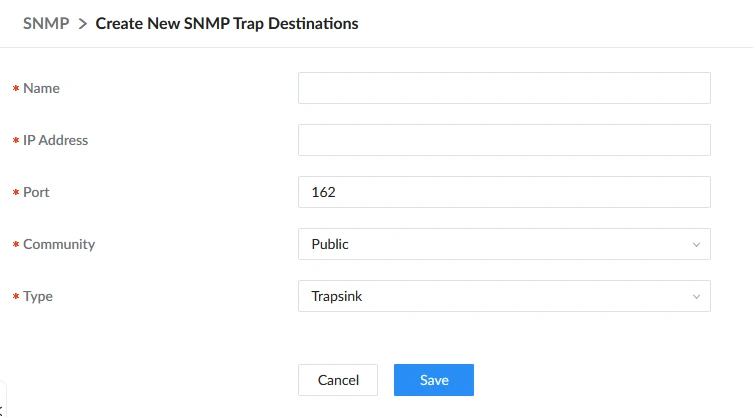This screenshot has width=753, height=417.
Task: Save the new SNMP trap destination
Action: pos(434,380)
